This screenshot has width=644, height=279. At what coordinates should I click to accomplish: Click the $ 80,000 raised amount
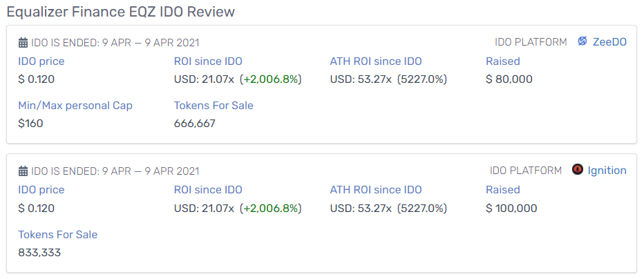pyautogui.click(x=509, y=79)
